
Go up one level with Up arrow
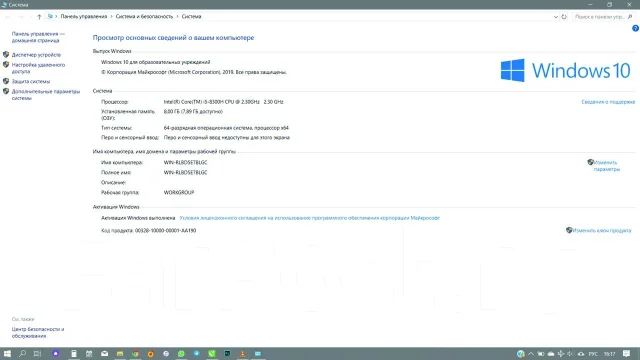[39, 17]
